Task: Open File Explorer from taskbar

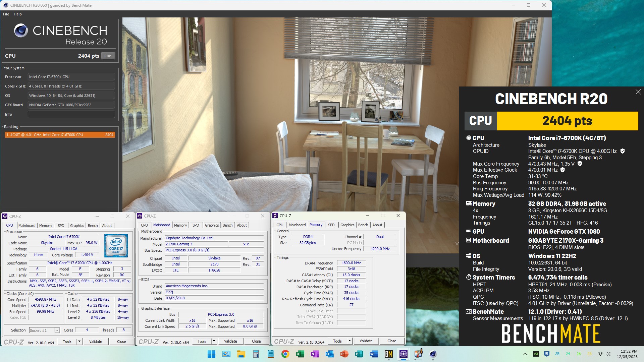Action: tap(241, 354)
